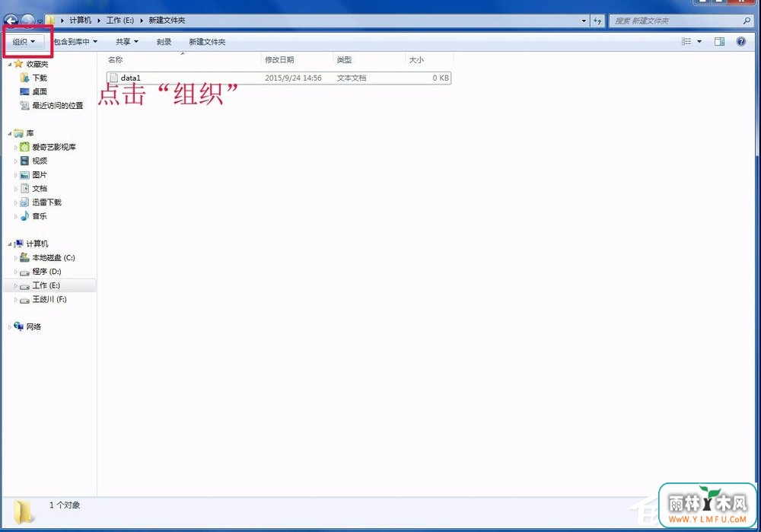Open address bar history dropdown
Image resolution: width=761 pixels, height=532 pixels.
tap(584, 21)
